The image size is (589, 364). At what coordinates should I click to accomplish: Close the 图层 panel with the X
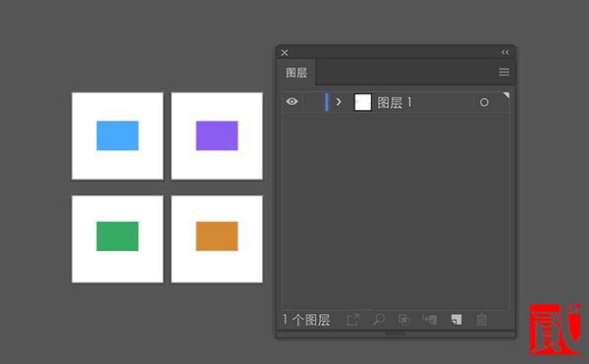(x=285, y=53)
